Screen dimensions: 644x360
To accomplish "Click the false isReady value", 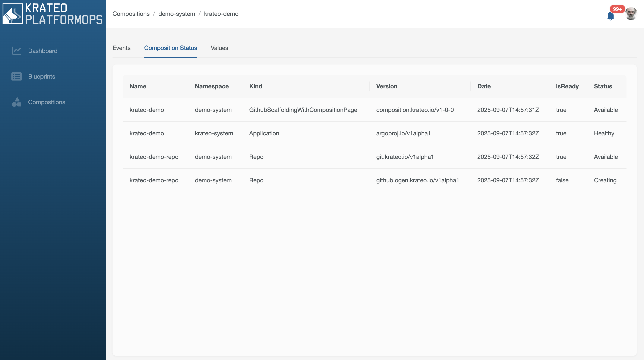I will point(562,180).
